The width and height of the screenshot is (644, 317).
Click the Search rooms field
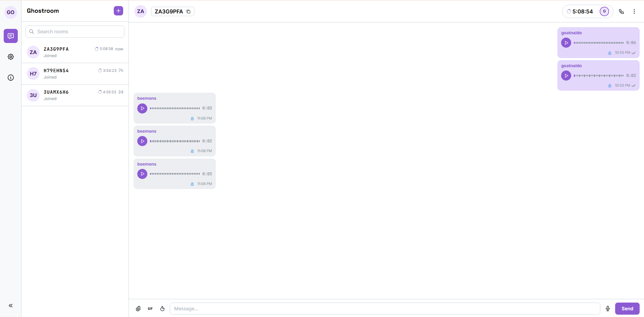pyautogui.click(x=75, y=32)
